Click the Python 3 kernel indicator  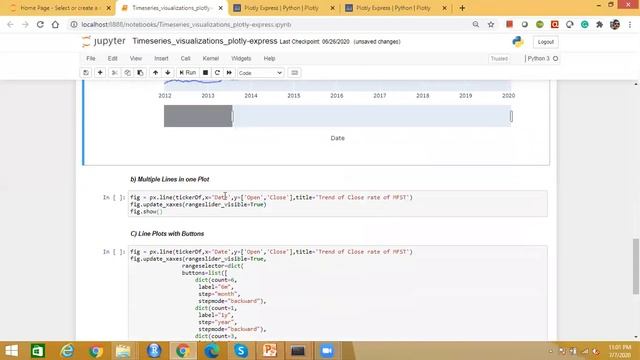tap(542, 58)
